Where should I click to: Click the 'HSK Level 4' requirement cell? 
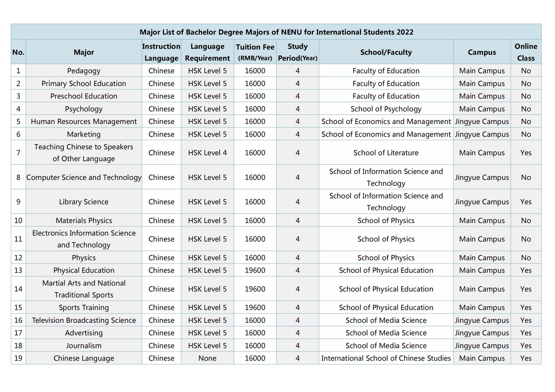click(x=207, y=153)
